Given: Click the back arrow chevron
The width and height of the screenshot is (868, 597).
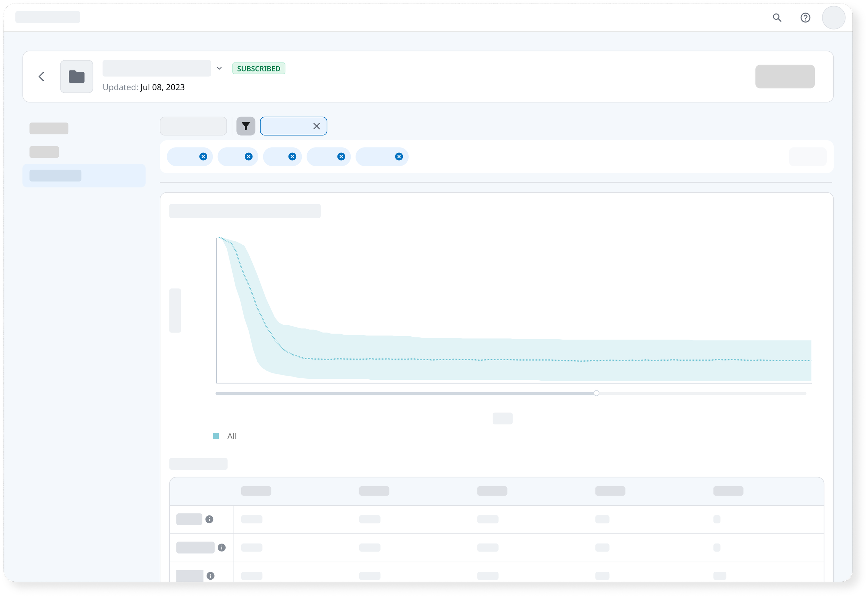Looking at the screenshot, I should tap(42, 77).
